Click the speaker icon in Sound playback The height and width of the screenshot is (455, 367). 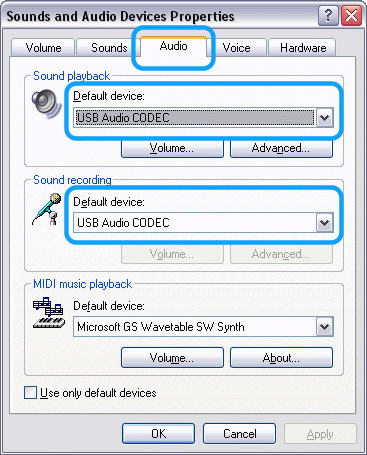coord(46,103)
